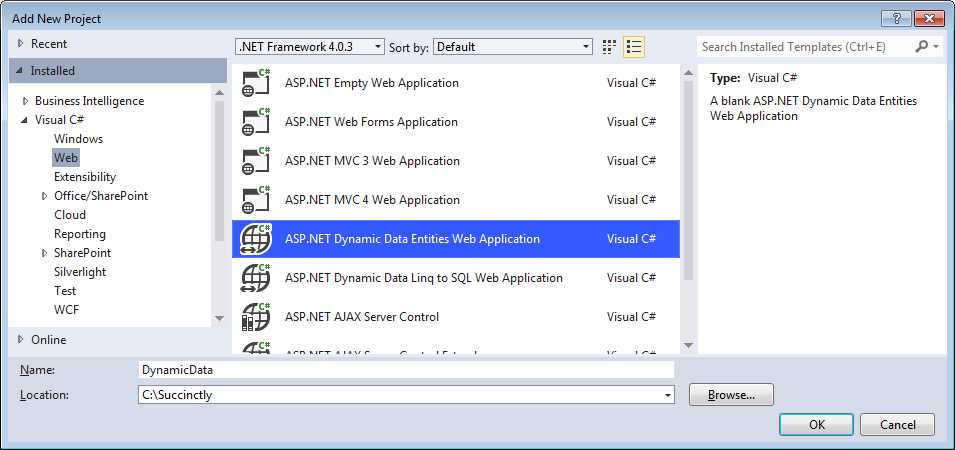
Task: Click the ASP.NET Empty Web Application icon
Action: [x=256, y=83]
